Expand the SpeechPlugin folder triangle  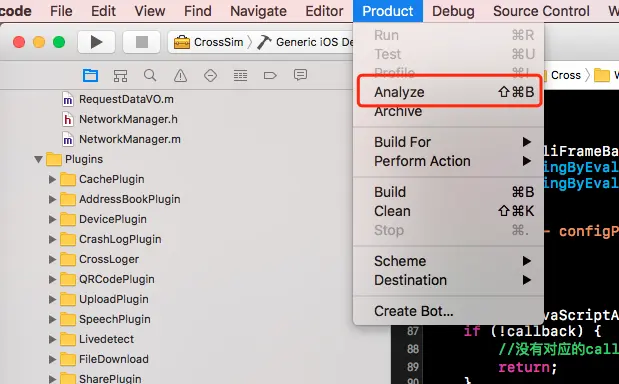click(52, 319)
